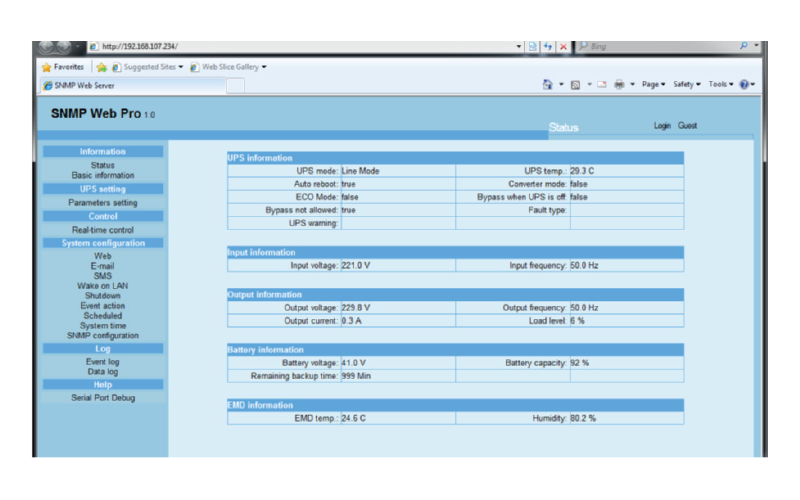Click the Print icon in command bar
Viewport: 800px width, 500px height.
coord(619,85)
